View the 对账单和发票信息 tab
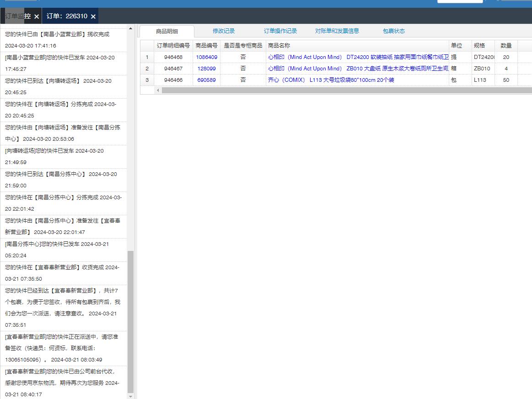The width and height of the screenshot is (532, 399). 337,31
